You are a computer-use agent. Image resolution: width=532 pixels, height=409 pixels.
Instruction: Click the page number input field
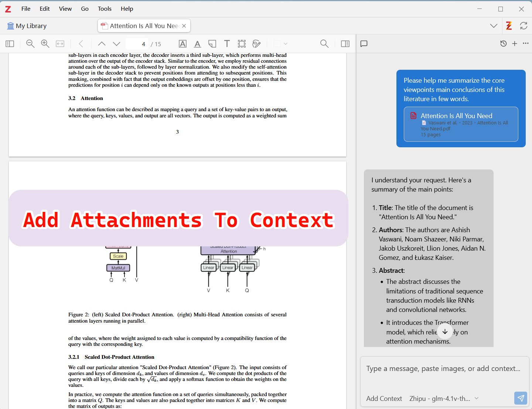click(137, 44)
